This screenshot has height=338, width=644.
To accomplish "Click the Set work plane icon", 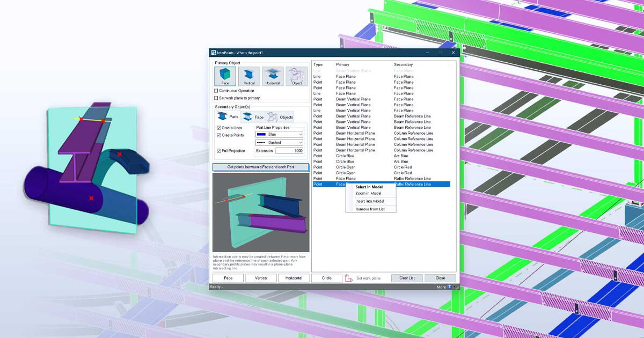I will (x=348, y=277).
